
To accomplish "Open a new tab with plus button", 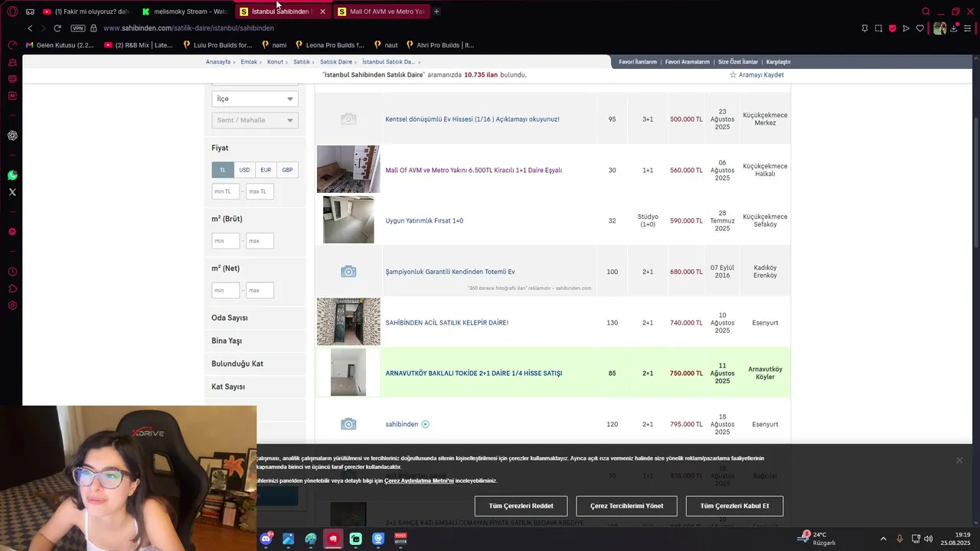I will pos(436,11).
